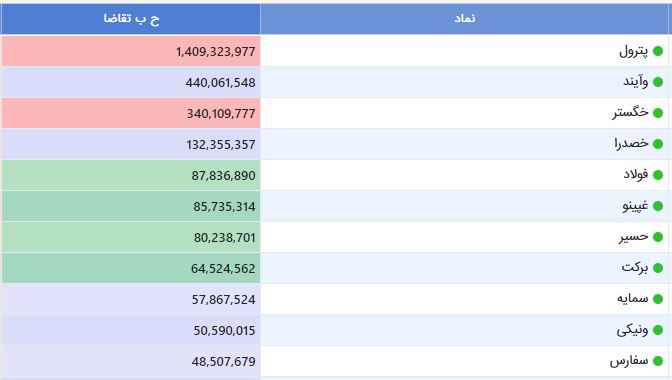This screenshot has height=380, width=672.
Task: Open the ونیکی symbol name
Action: click(x=633, y=330)
